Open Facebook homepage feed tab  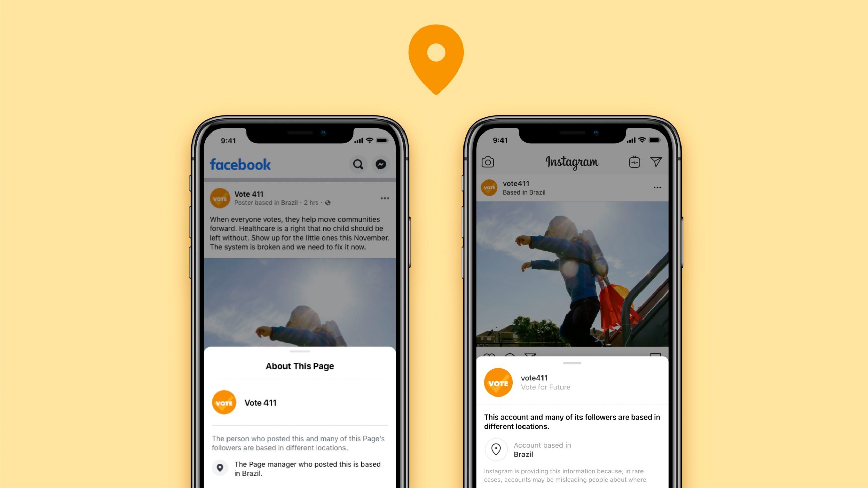click(x=239, y=164)
